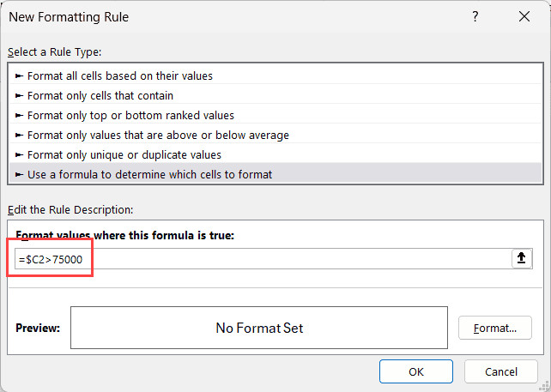Viewport: 551px width, 392px height.
Task: Click the 'No Format Set' preview box
Action: click(x=259, y=328)
